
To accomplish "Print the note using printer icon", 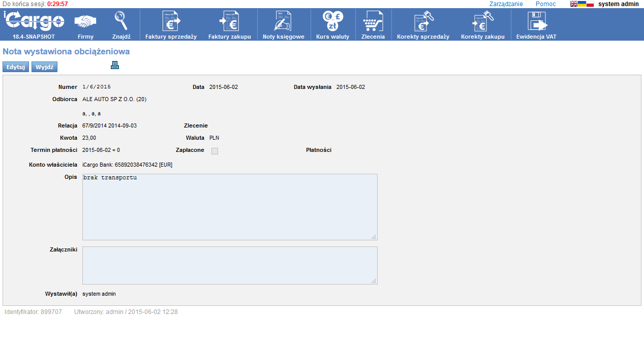I will click(115, 65).
